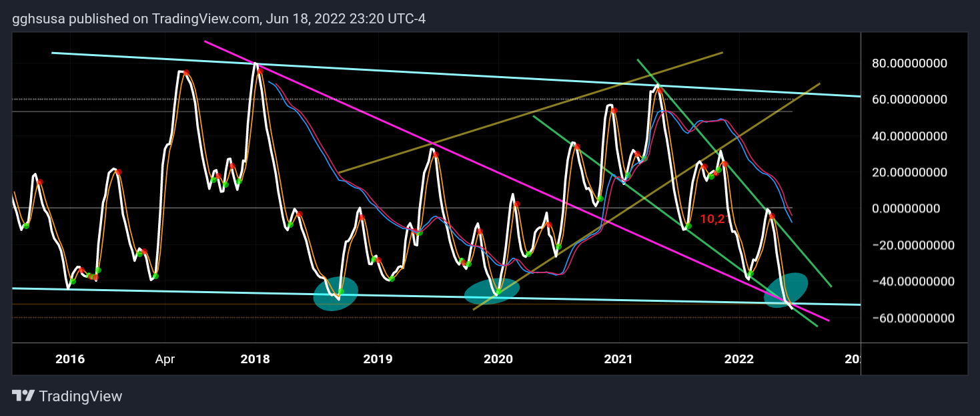Click the 2022 time axis label
Screen dimensions: 980x416
[x=740, y=359]
